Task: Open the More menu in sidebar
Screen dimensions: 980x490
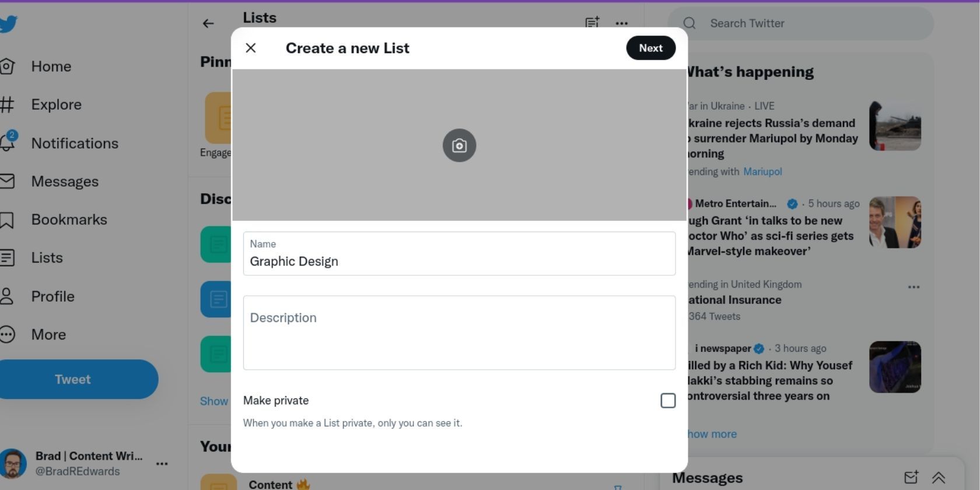Action: pyautogui.click(x=48, y=335)
